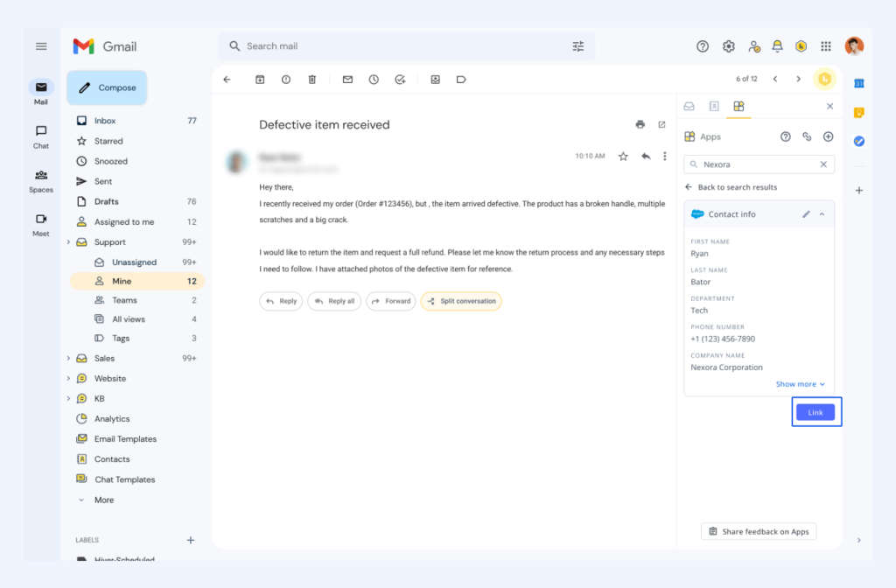Open search filter options icon

(578, 46)
